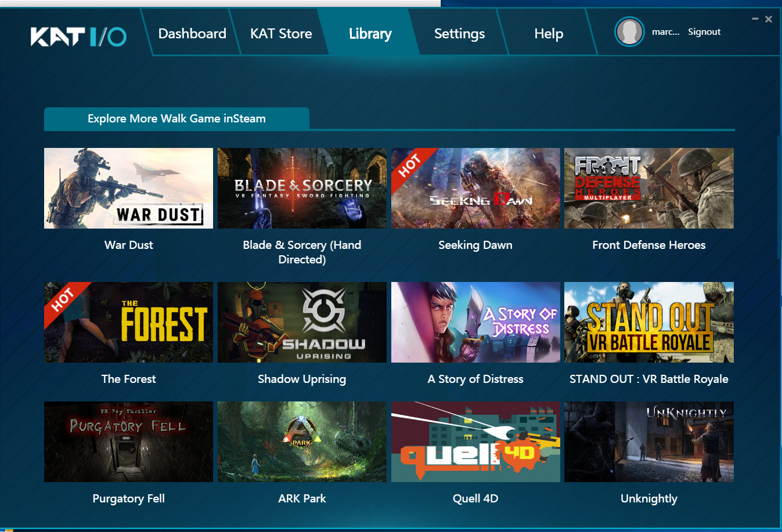
Task: Click the Shadow Uprising title text
Action: coord(302,379)
